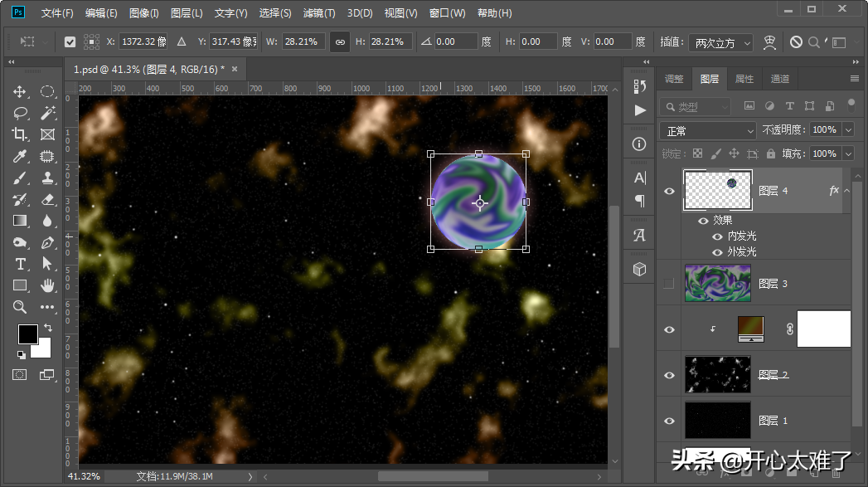Select the Hand tool
Image resolution: width=868 pixels, height=487 pixels.
(x=47, y=285)
